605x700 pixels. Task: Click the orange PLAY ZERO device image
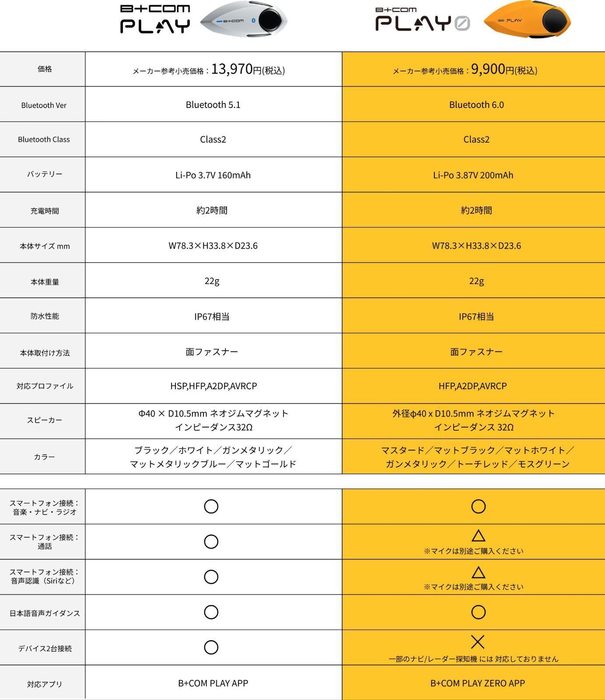(x=527, y=21)
